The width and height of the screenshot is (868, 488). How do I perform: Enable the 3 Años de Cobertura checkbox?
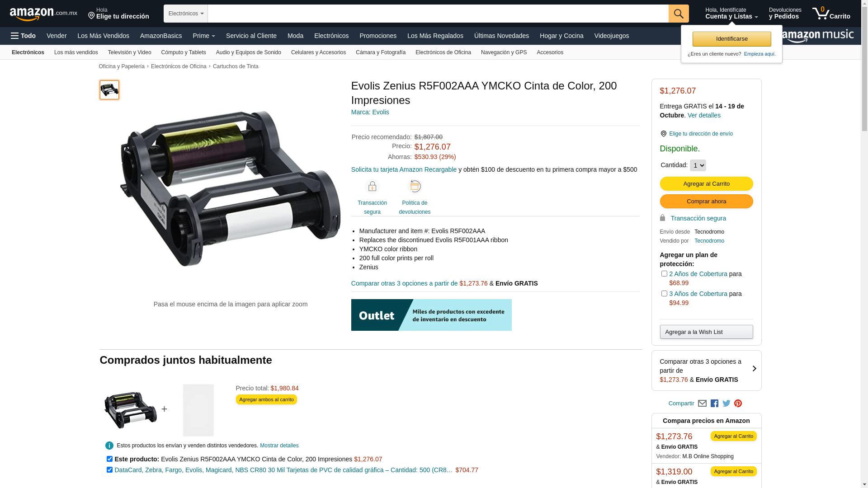664,294
